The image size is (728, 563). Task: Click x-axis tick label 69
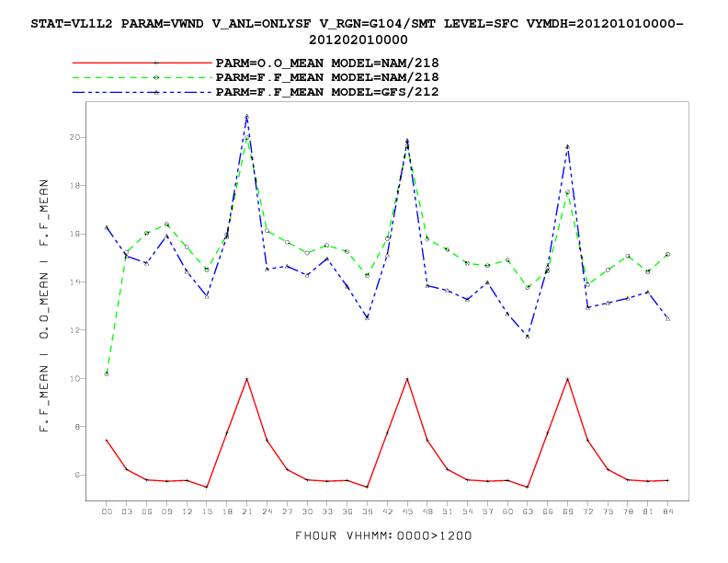568,511
